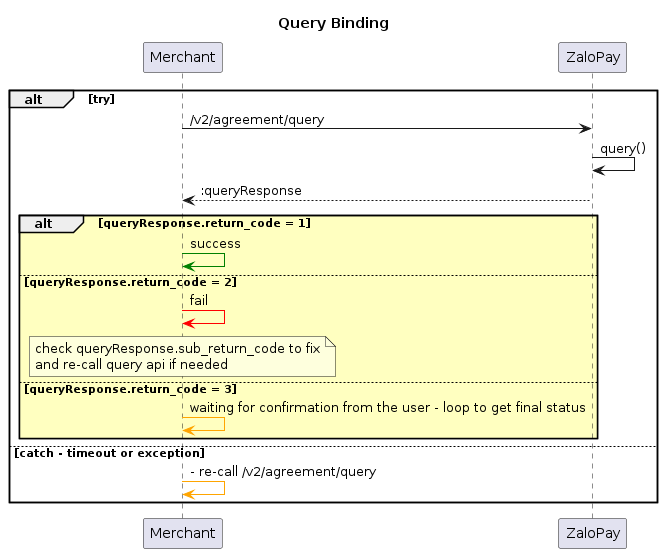Screen dimensions: 663x553
Task: Click the [catch - timeout or exception] condition
Action: click(110, 453)
